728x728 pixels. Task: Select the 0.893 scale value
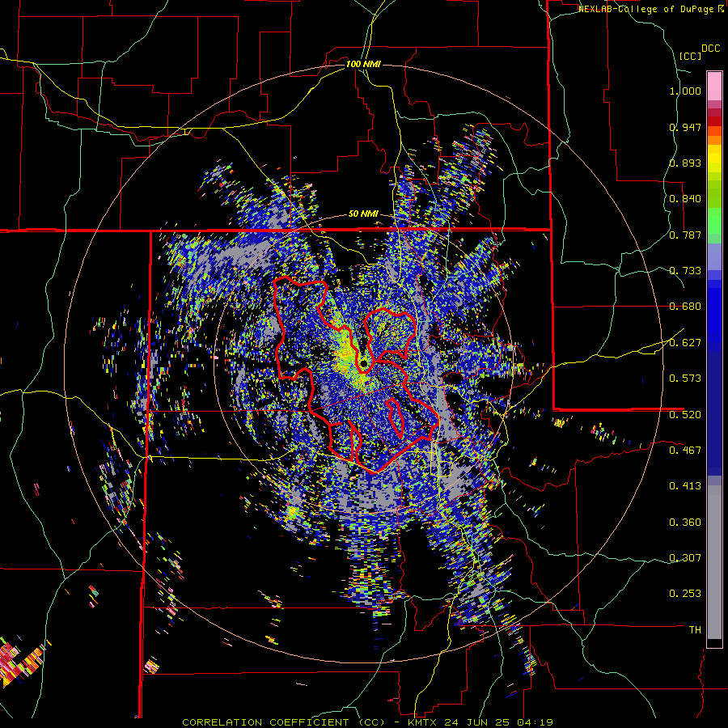click(x=685, y=163)
